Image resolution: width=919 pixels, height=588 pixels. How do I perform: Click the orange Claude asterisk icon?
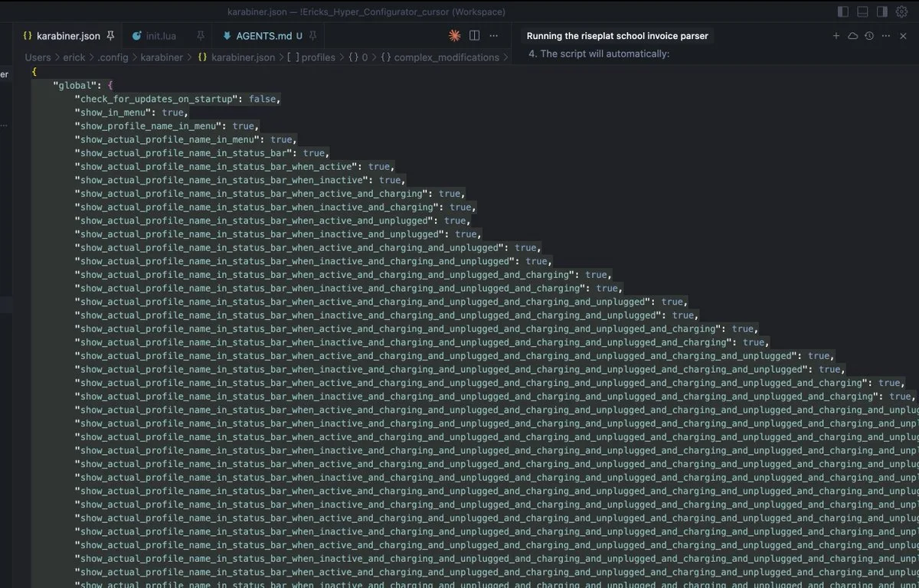point(454,36)
